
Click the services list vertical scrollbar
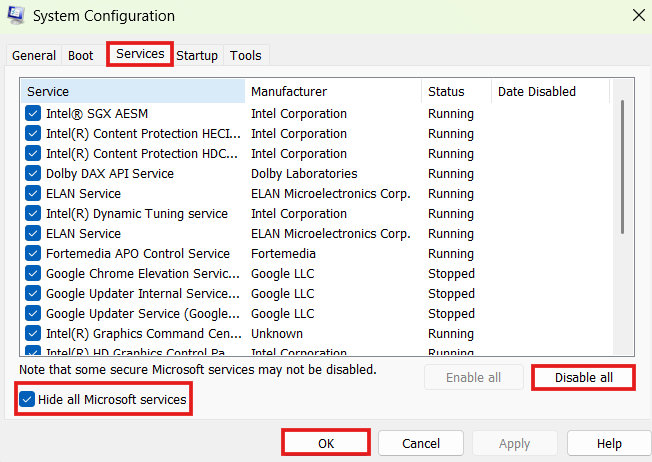click(x=622, y=167)
